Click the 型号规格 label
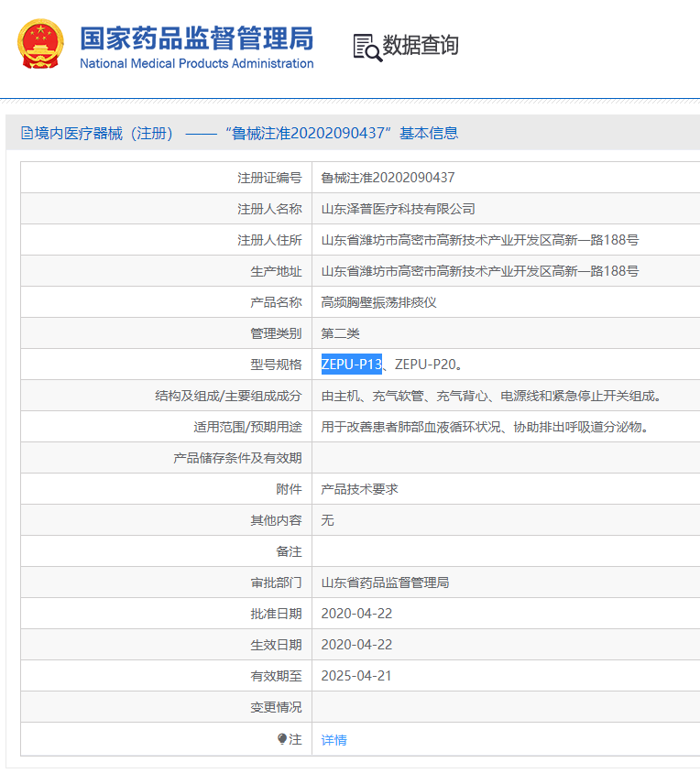Screen dimensions: 700x784 [x=276, y=365]
